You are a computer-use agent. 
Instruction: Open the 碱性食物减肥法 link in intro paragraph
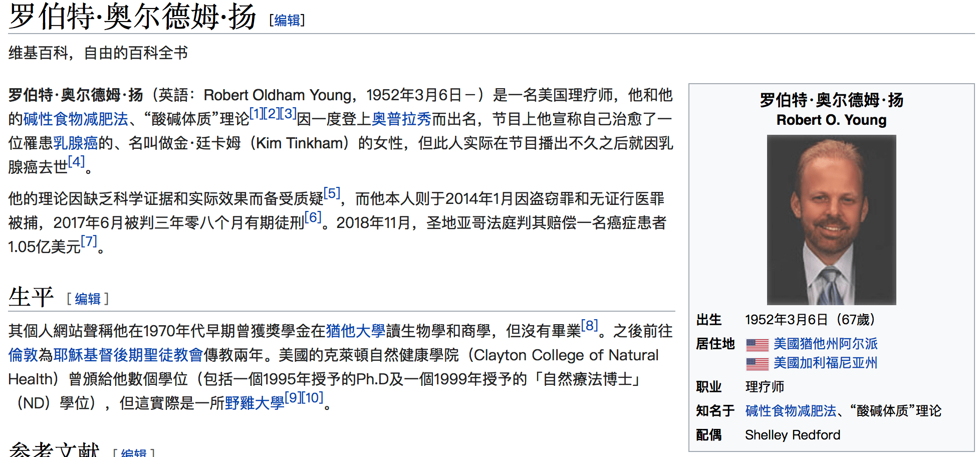[75, 119]
